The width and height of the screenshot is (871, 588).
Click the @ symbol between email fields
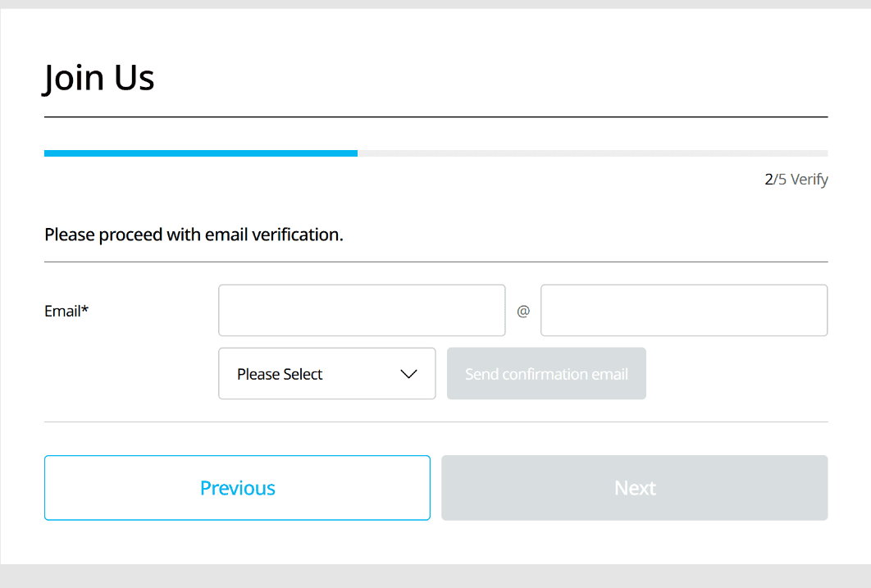pyautogui.click(x=523, y=311)
